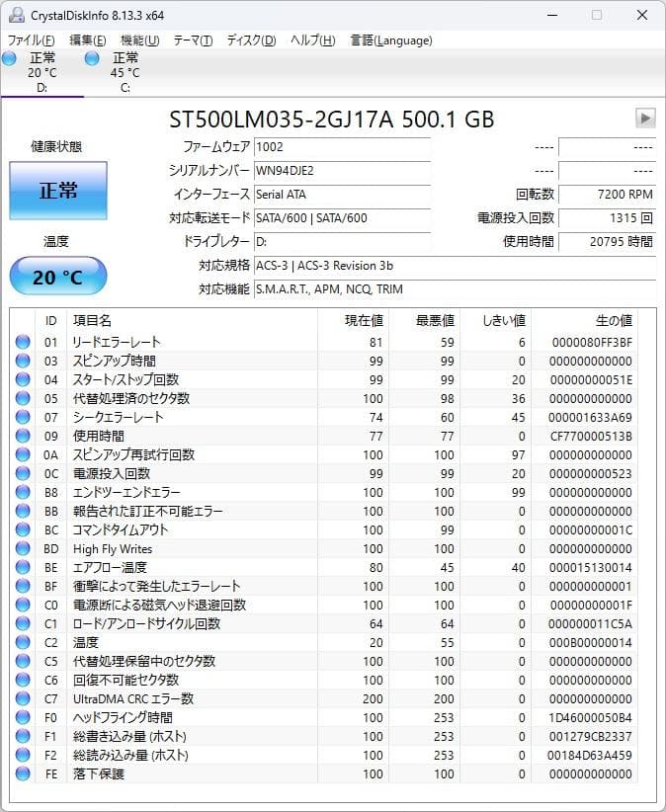666x812 pixels.
Task: Select the F1 総書き込み量 (ホスト) row
Action: [x=326, y=736]
